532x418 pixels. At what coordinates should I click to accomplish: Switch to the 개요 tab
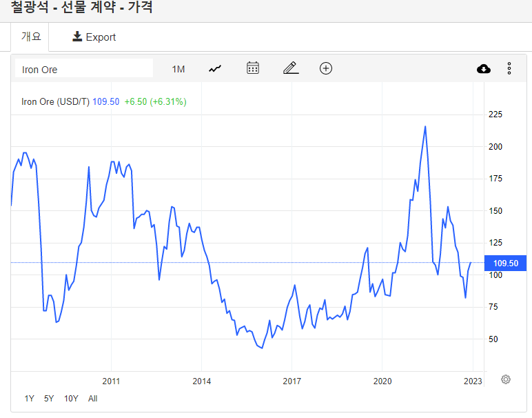point(31,37)
